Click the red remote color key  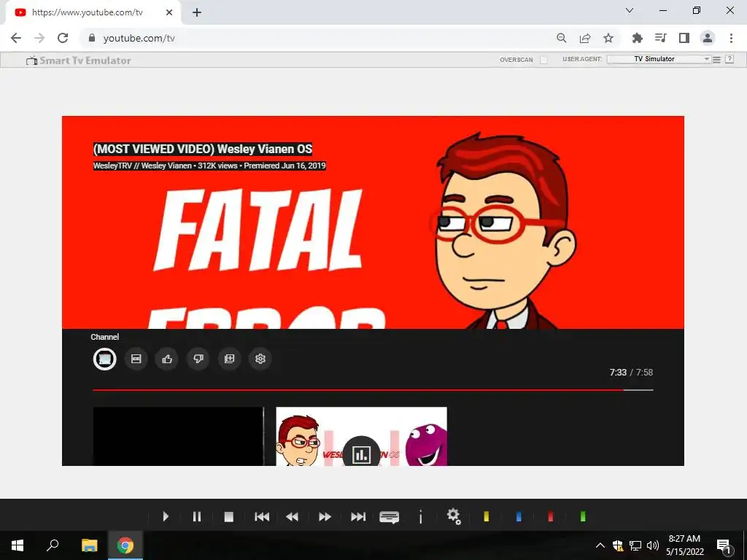coord(551,516)
